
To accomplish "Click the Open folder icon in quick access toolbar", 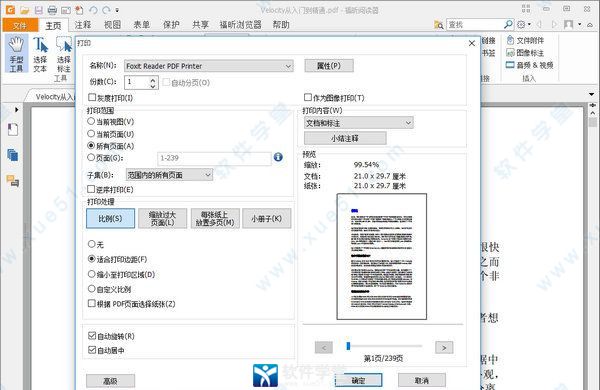I will pos(25,10).
